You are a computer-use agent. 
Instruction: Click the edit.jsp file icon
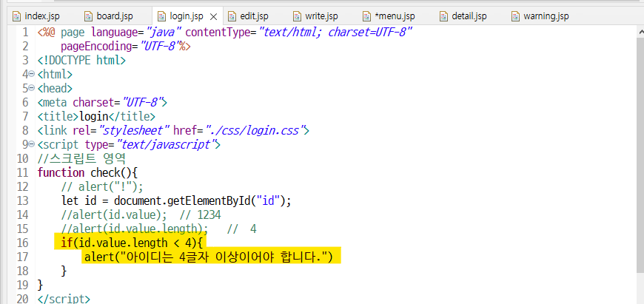(x=232, y=16)
